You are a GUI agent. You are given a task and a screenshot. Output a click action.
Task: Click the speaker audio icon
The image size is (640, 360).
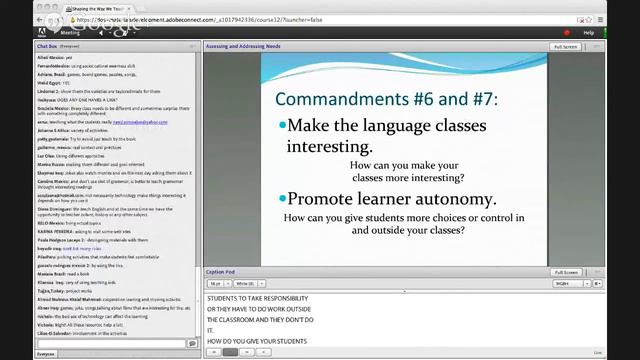[100, 33]
